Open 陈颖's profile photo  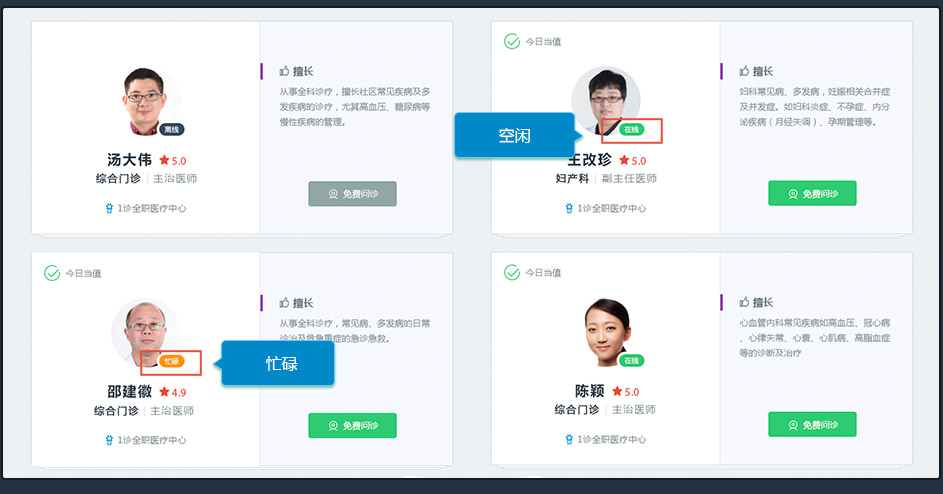606,332
